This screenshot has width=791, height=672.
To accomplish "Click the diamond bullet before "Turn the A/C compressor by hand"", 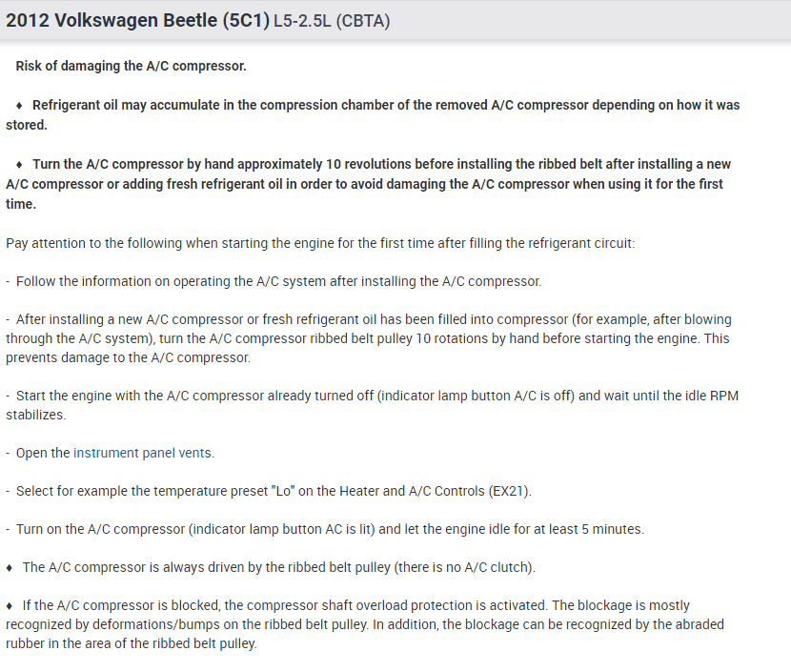I will [x=20, y=165].
